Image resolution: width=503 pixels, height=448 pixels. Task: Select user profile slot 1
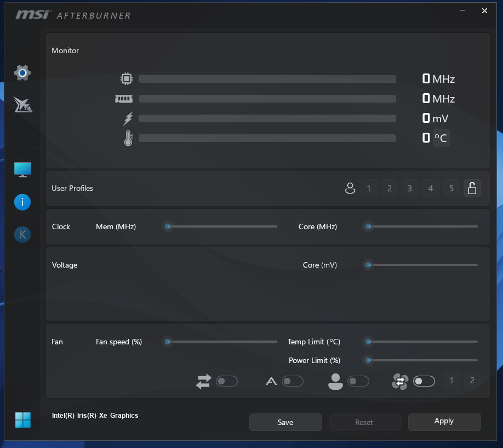(x=369, y=189)
